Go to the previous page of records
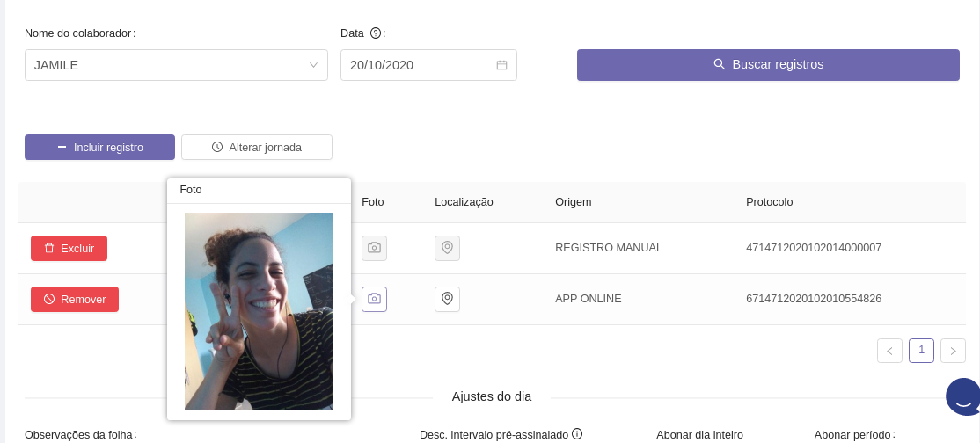 (x=889, y=351)
